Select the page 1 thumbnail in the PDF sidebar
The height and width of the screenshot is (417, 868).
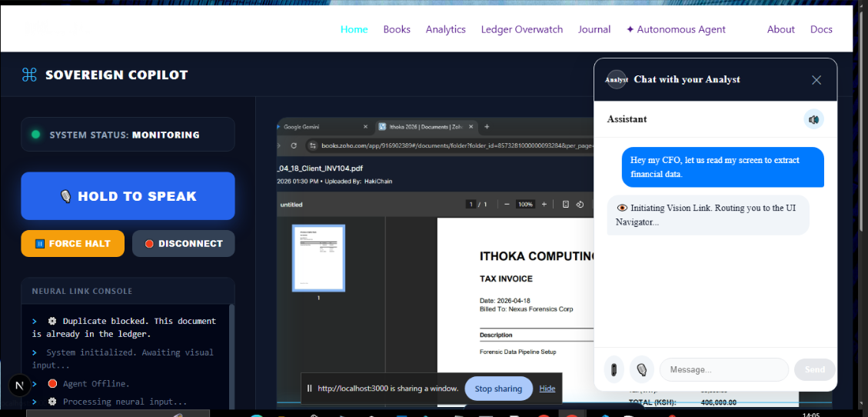coord(318,258)
